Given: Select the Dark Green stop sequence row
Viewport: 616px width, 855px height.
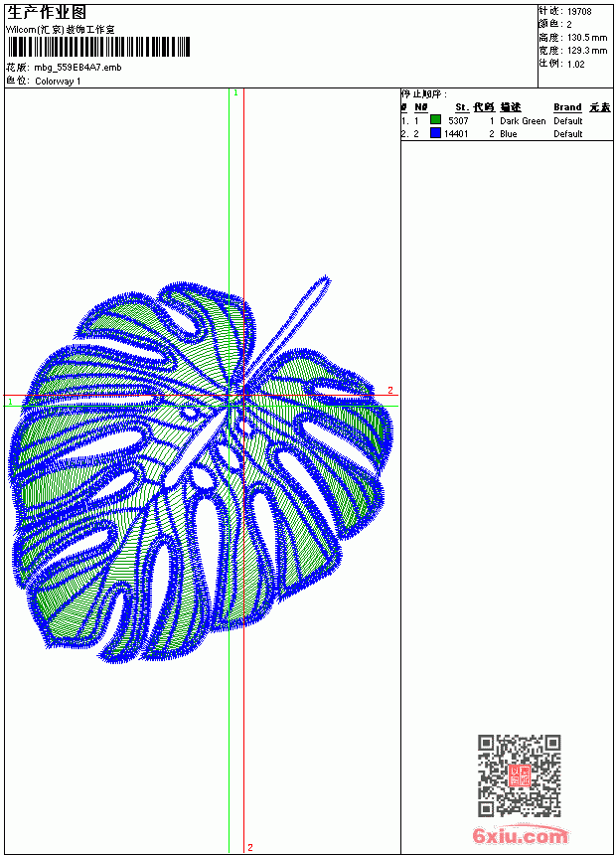Looking at the screenshot, I should 507,120.
